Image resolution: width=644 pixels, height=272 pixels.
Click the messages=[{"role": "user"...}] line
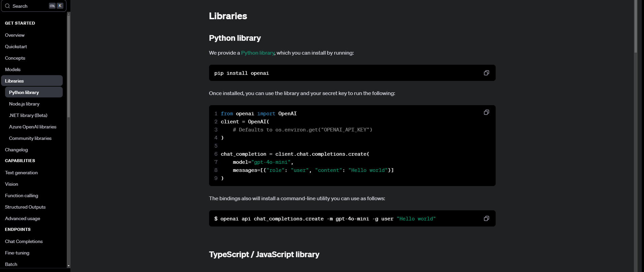pos(313,170)
